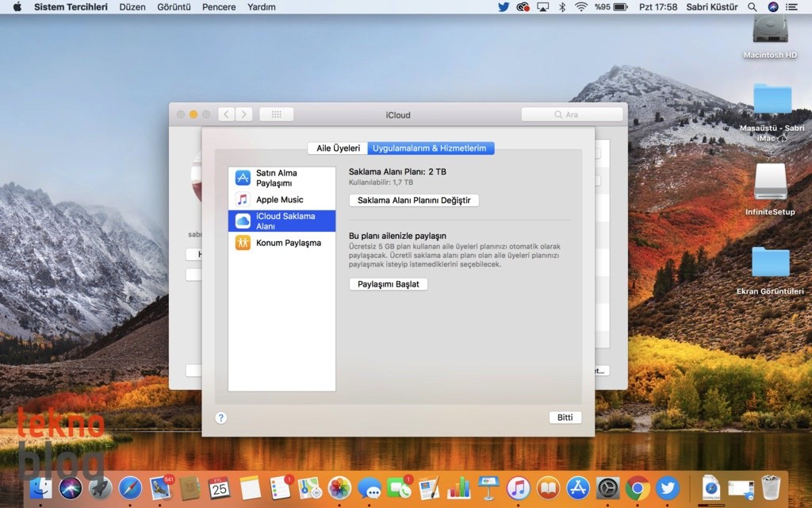Open Pages in the Dock
Screen dimensions: 812x508
click(x=429, y=488)
